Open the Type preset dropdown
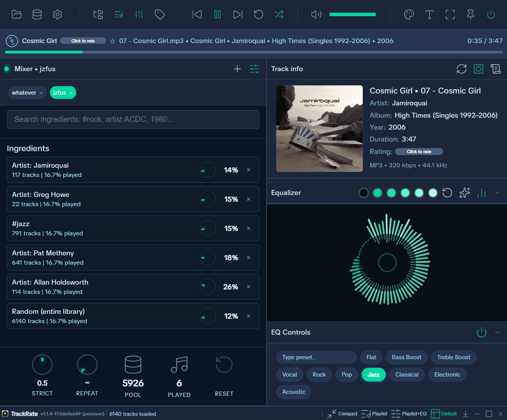The image size is (507, 420). click(316, 357)
